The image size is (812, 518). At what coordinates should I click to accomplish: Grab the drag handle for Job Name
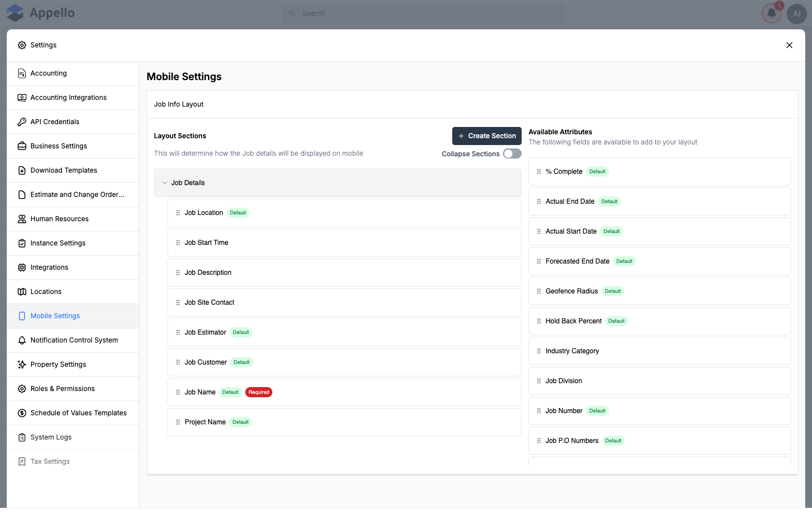tap(178, 392)
